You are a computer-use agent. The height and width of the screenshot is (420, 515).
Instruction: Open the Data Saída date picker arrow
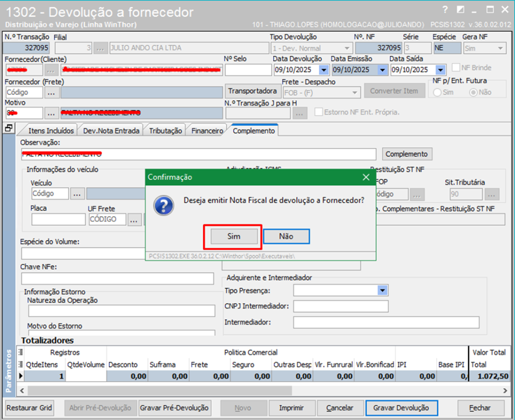tap(441, 70)
